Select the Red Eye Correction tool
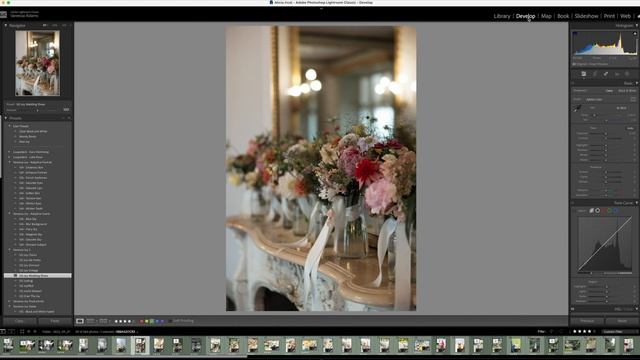The image size is (640, 360). 617,74
